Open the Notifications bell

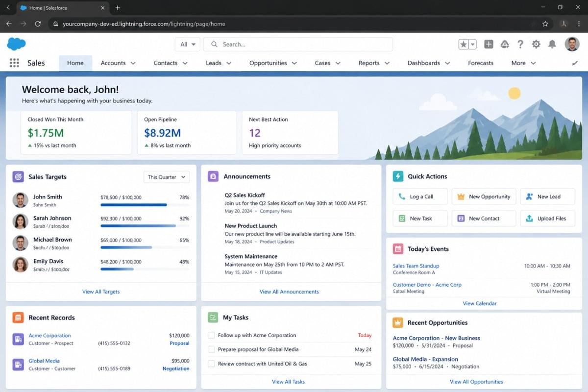(x=552, y=44)
